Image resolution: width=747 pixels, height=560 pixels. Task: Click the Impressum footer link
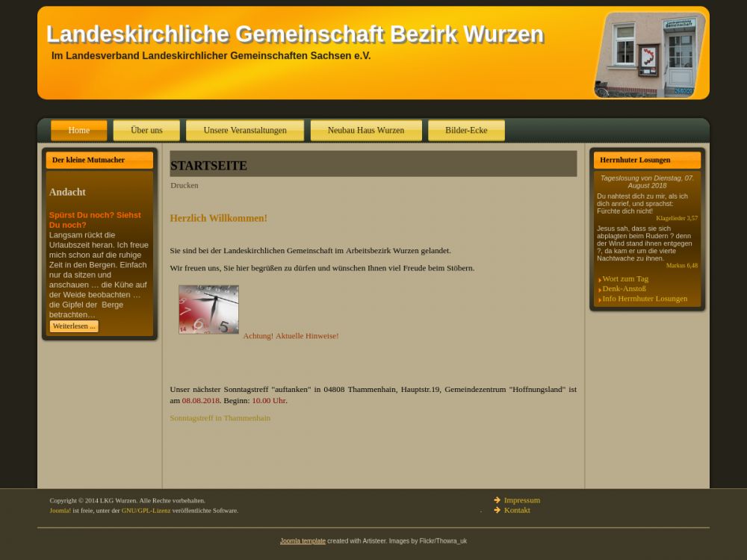521,500
